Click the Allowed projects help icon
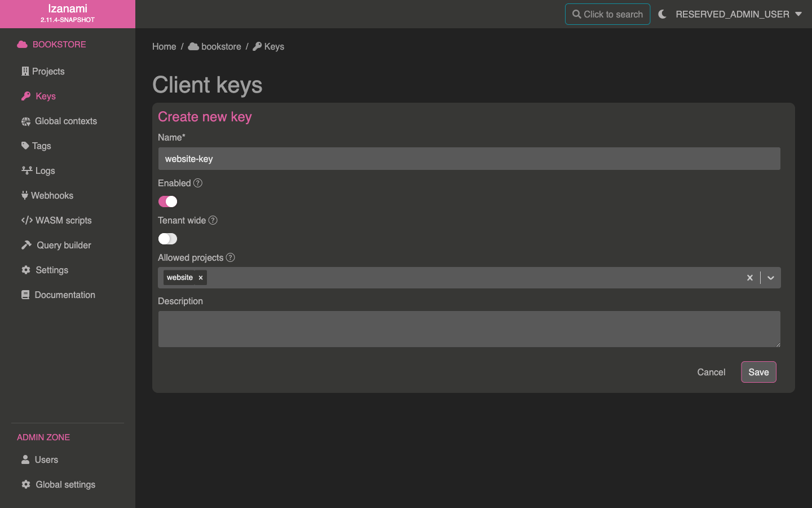 coord(230,257)
